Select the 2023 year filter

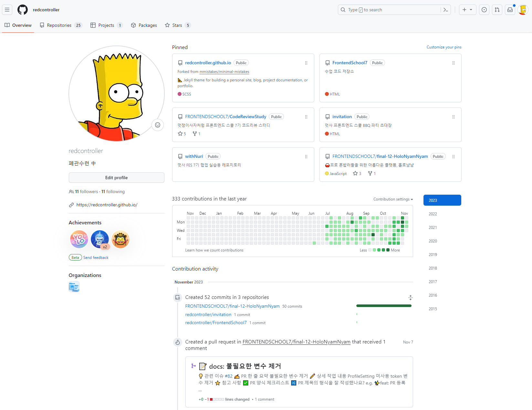tap(442, 200)
